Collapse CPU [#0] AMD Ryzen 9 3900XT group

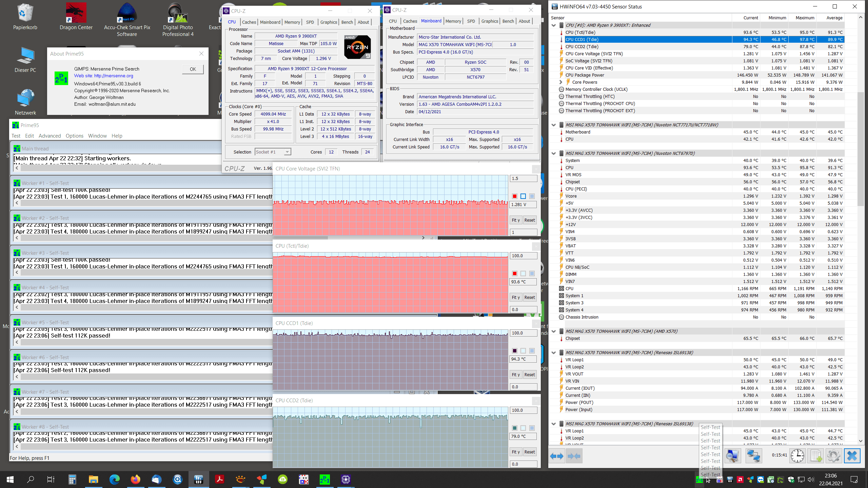[x=554, y=25]
